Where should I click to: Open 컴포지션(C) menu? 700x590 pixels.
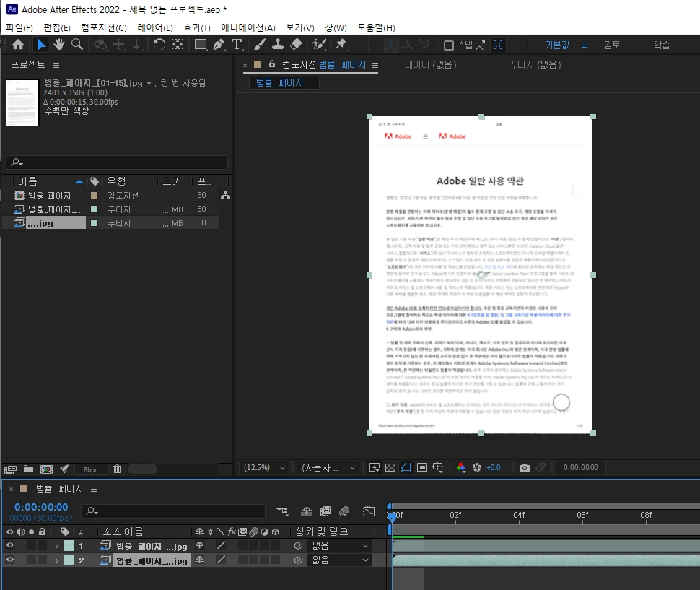click(x=104, y=27)
